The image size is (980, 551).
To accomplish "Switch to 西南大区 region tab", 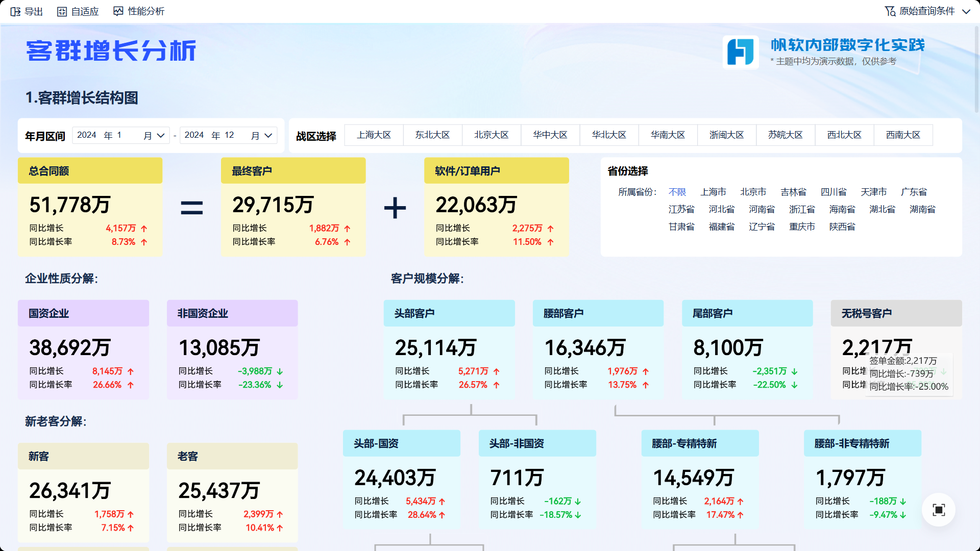I will (x=903, y=135).
